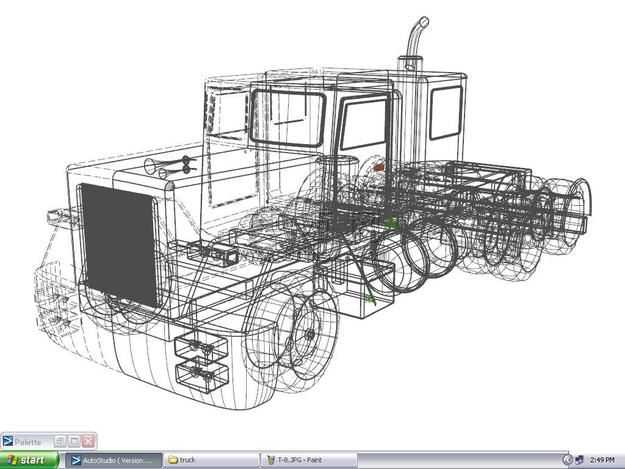Maximize the Palette window
Image resolution: width=625 pixels, height=469 pixels.
[x=75, y=442]
